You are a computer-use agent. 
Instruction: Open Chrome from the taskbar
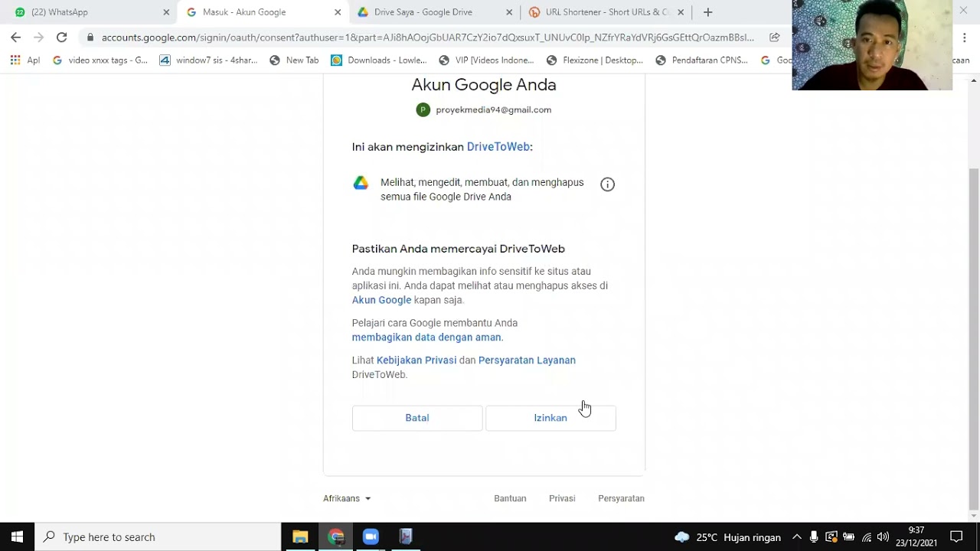point(335,536)
